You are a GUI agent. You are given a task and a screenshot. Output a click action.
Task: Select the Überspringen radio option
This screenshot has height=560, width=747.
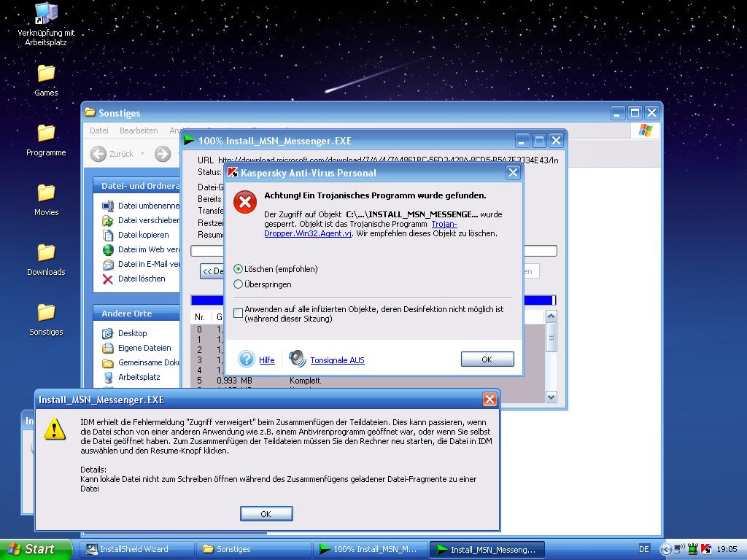pyautogui.click(x=239, y=284)
